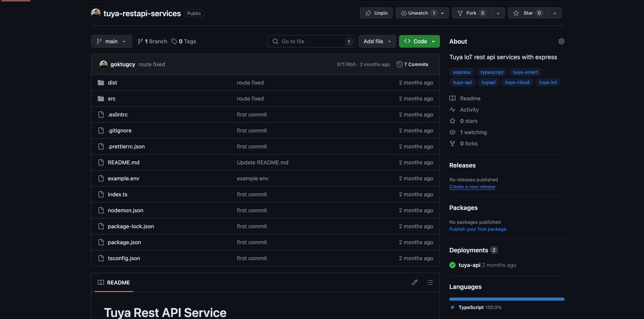The width and height of the screenshot is (644, 319).
Task: Open the README outline list icon
Action: point(430,282)
